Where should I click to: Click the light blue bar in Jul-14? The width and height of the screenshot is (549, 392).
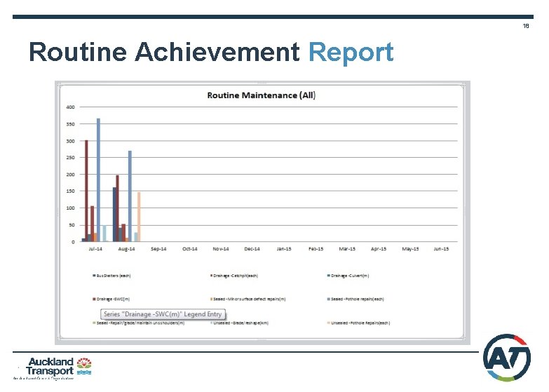point(104,234)
